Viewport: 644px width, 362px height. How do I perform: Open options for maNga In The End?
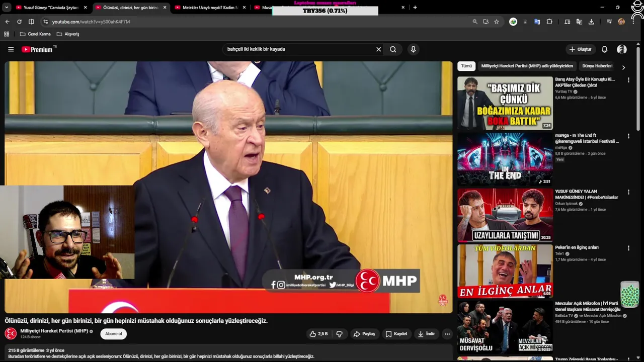pos(628,136)
